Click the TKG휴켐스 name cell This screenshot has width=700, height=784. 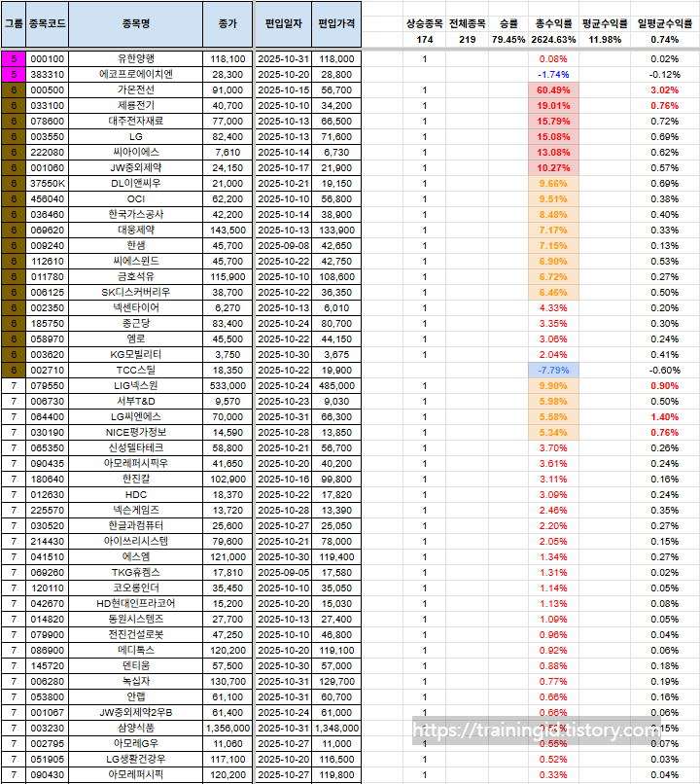point(135,572)
